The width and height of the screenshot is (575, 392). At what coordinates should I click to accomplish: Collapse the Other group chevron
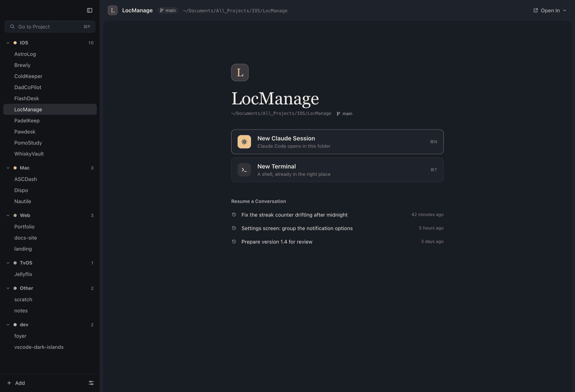[x=8, y=288]
